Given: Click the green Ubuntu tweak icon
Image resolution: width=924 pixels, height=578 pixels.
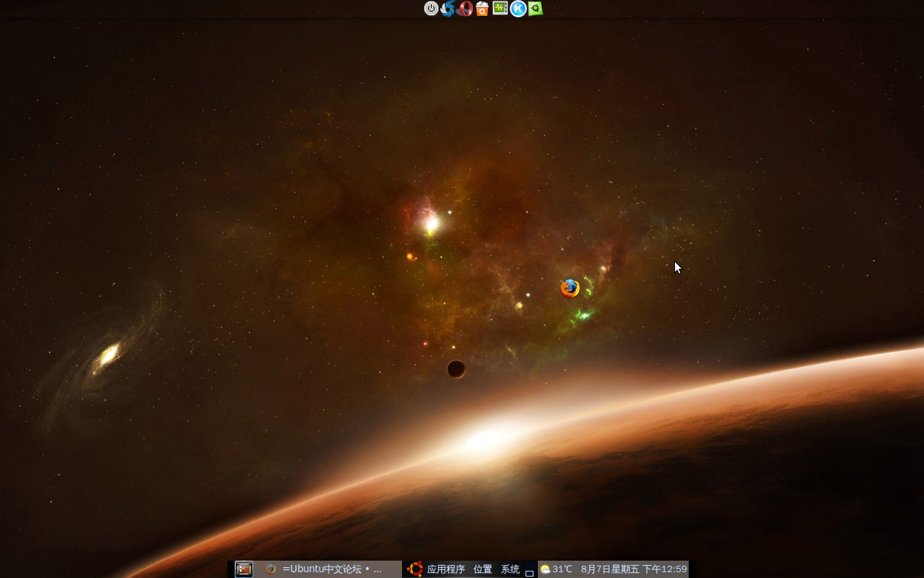Looking at the screenshot, I should (x=535, y=9).
